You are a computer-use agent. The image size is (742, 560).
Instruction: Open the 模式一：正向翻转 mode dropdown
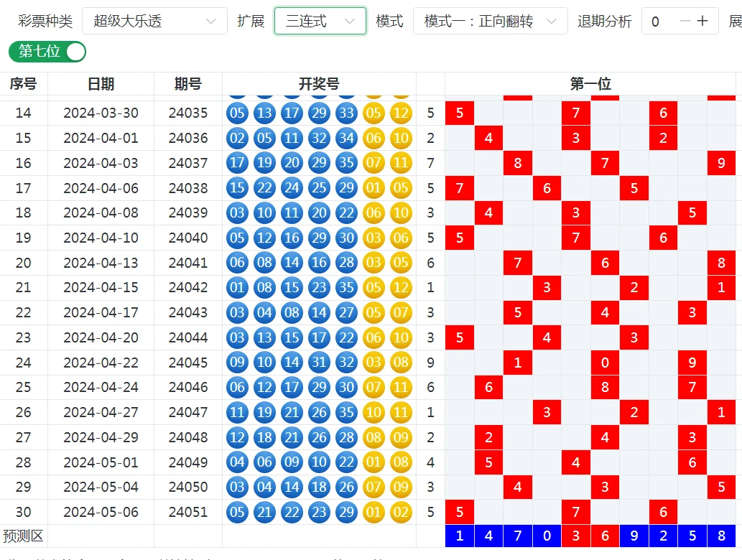tap(491, 21)
